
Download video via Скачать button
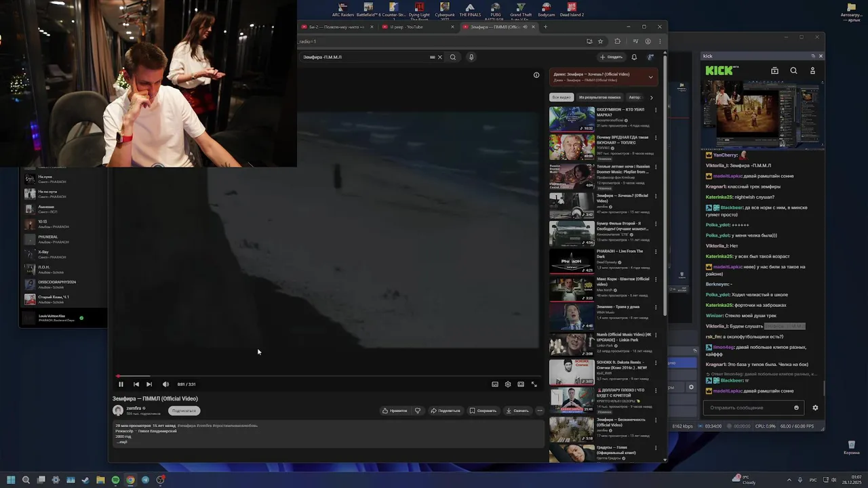click(x=517, y=411)
